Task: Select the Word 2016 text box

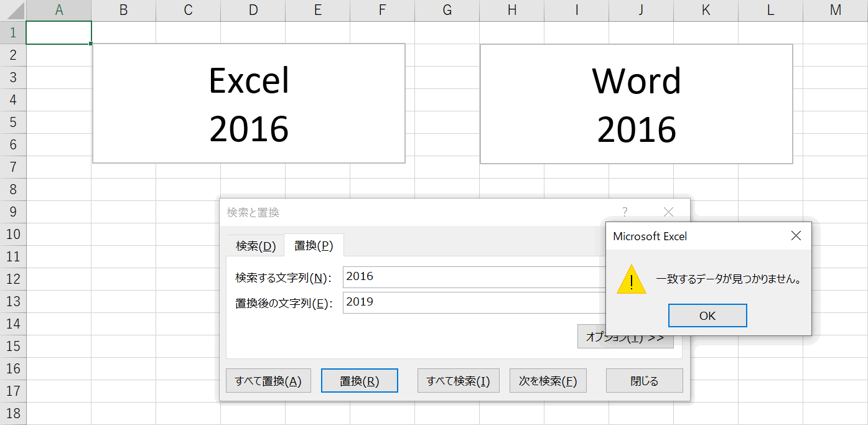Action: [x=636, y=103]
